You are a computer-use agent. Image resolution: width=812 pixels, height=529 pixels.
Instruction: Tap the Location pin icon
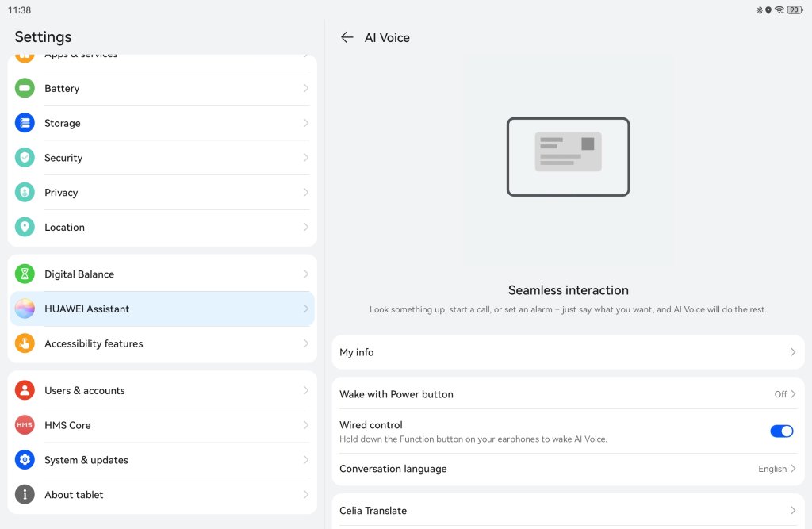pyautogui.click(x=25, y=227)
